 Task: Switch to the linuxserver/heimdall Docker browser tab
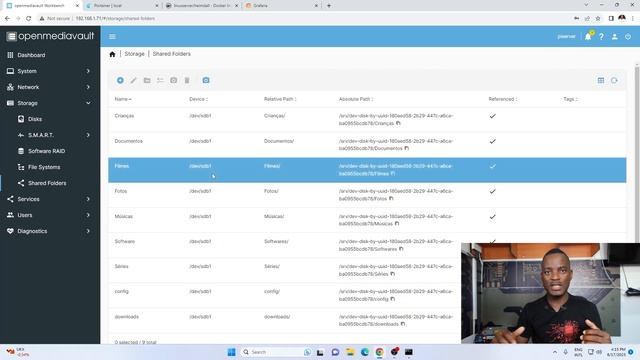tap(202, 6)
